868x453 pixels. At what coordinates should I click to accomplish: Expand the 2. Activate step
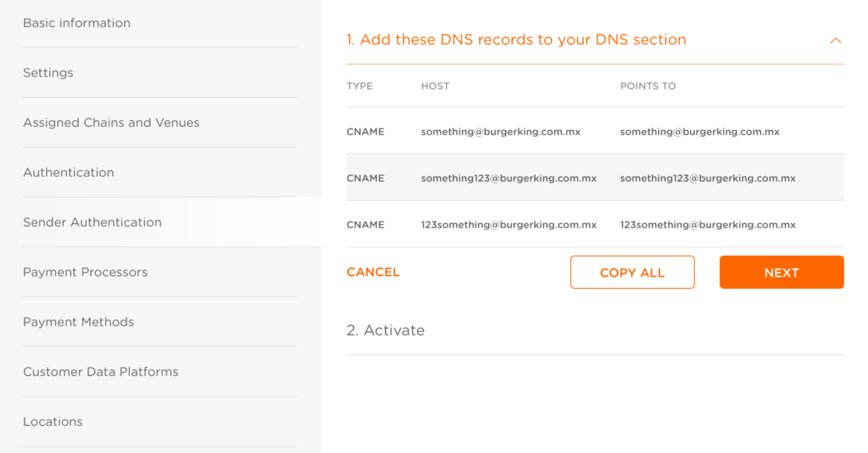(x=386, y=330)
